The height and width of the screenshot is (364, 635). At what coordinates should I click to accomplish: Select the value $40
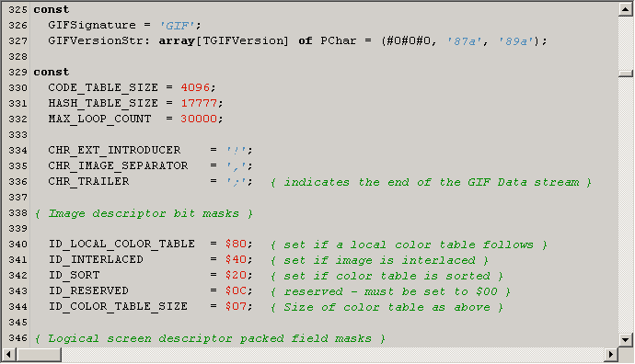(x=237, y=259)
